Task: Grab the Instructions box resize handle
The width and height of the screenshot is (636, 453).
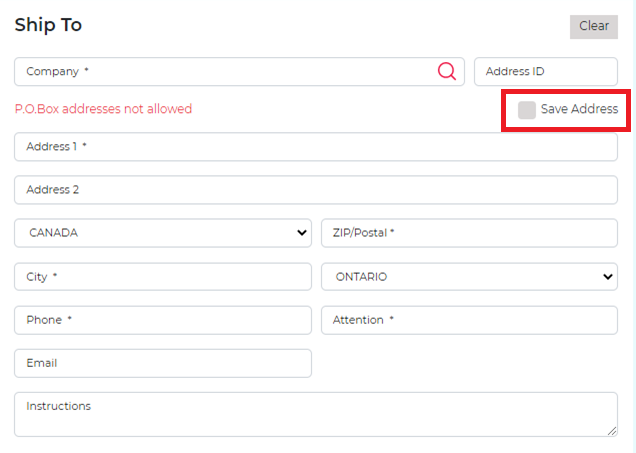Action: click(x=611, y=431)
